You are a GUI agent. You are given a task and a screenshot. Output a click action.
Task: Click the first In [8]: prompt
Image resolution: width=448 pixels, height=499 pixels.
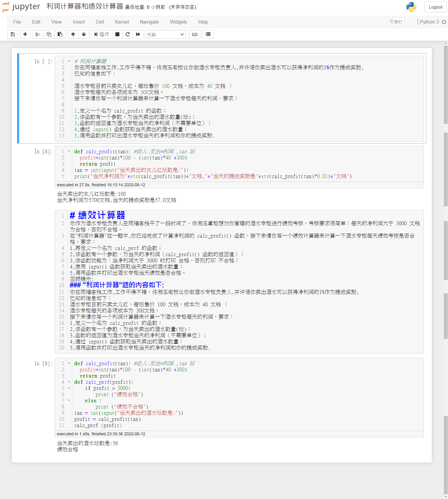(x=43, y=151)
